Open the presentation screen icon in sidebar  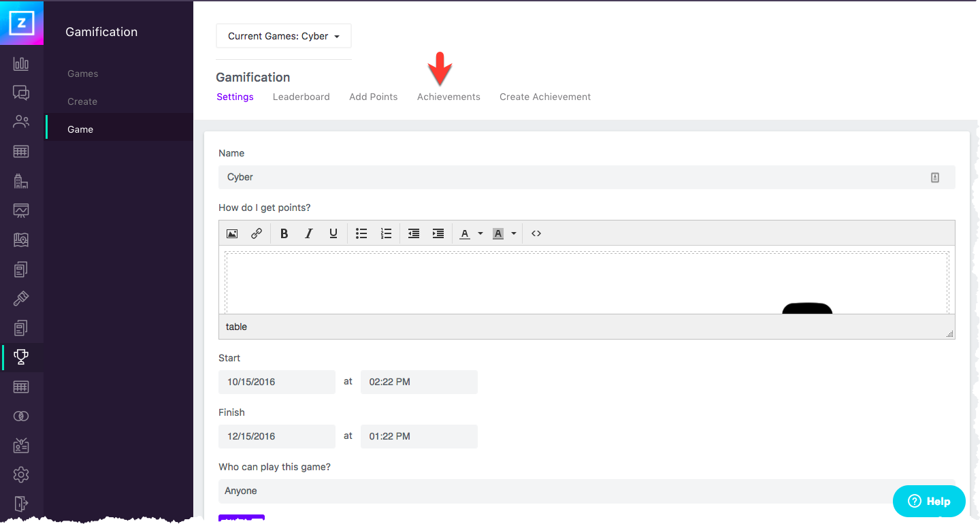pos(21,210)
